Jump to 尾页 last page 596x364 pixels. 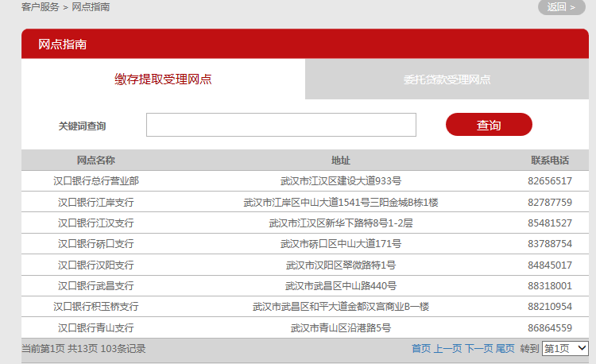click(x=505, y=349)
